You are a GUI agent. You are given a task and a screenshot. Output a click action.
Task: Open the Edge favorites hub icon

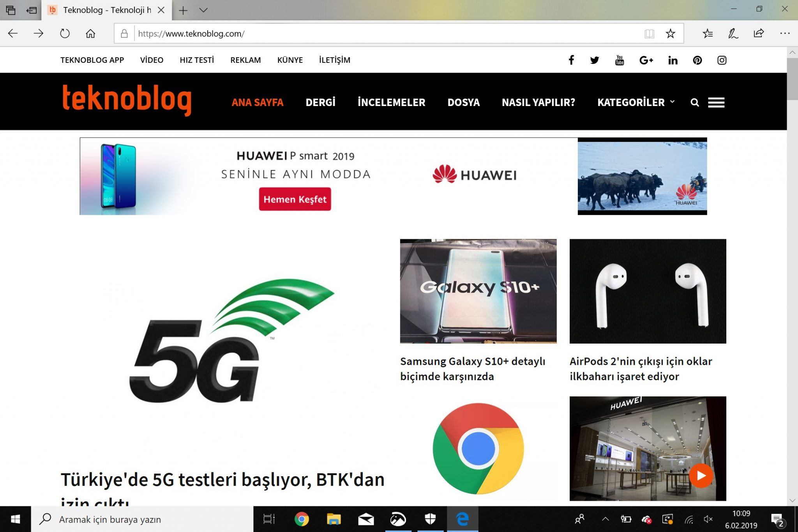click(708, 34)
